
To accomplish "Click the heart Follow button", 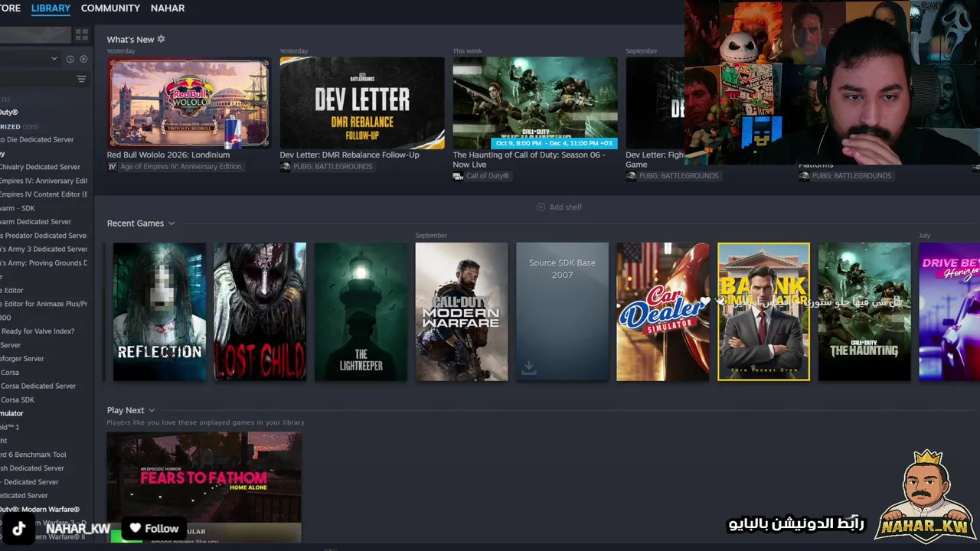I will (153, 528).
